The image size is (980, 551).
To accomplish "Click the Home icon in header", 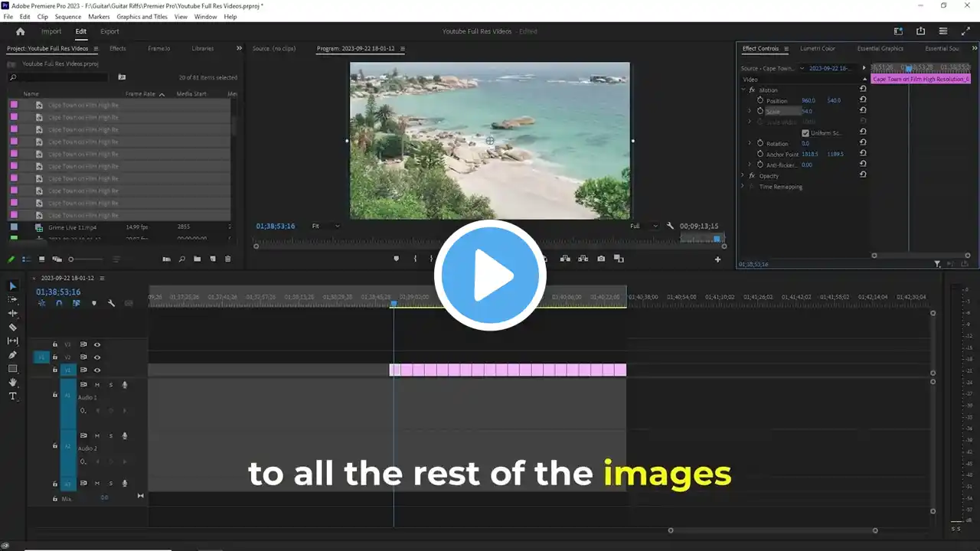I will pyautogui.click(x=21, y=31).
